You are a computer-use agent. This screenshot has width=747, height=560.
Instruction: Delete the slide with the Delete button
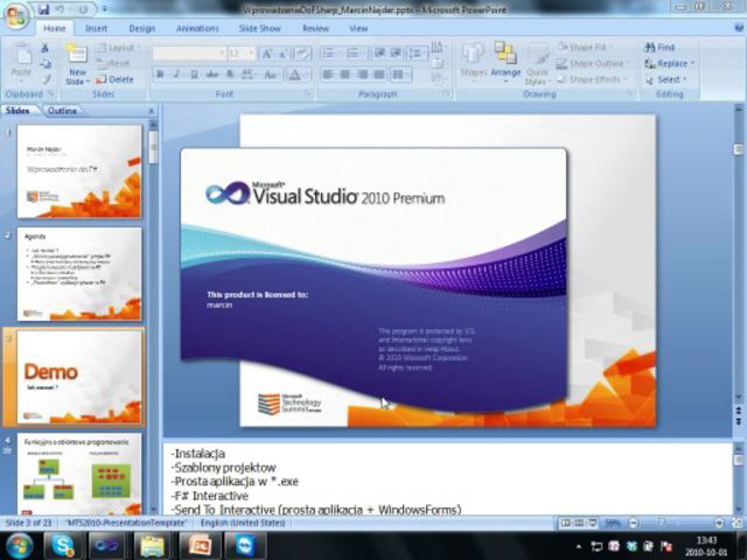tap(115, 80)
